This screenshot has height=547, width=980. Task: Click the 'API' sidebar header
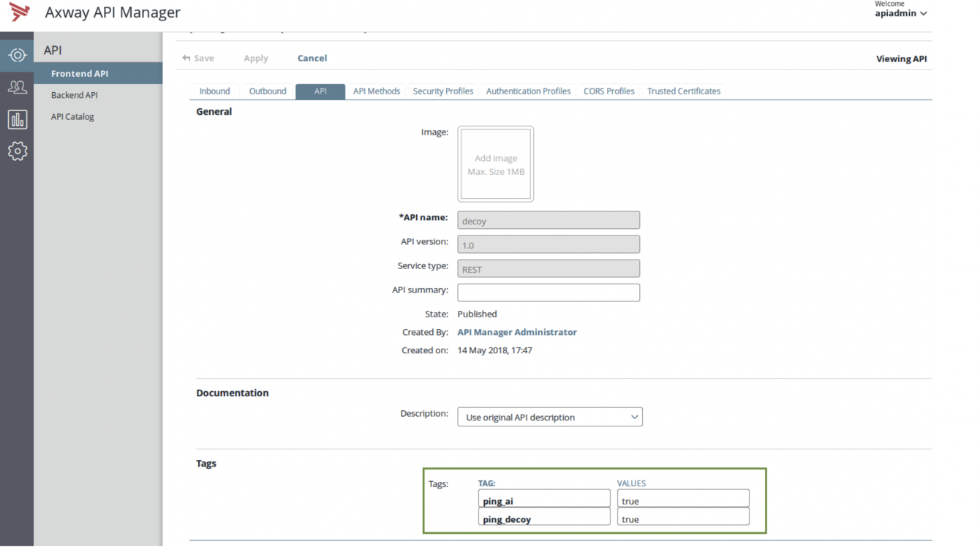53,50
